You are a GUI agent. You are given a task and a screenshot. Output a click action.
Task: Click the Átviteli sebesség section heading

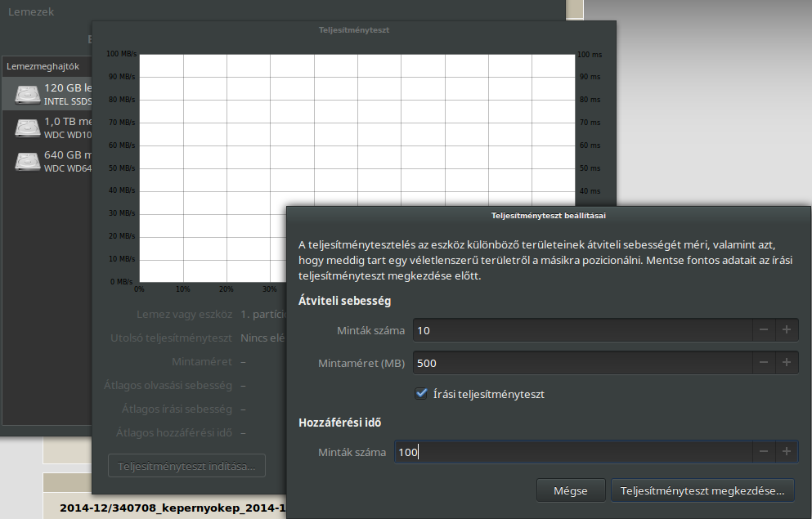click(x=345, y=301)
